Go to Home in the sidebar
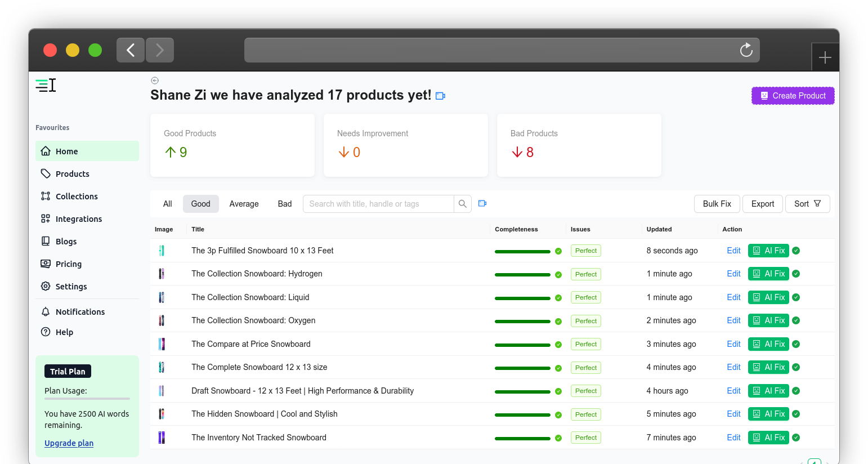Viewport: 868px width, 464px height. [87, 151]
